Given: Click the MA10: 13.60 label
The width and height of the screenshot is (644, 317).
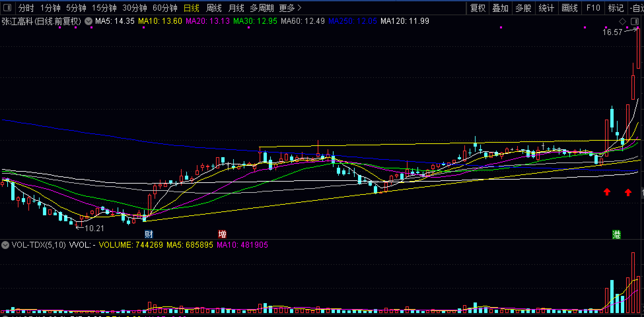Looking at the screenshot, I should point(160,21).
